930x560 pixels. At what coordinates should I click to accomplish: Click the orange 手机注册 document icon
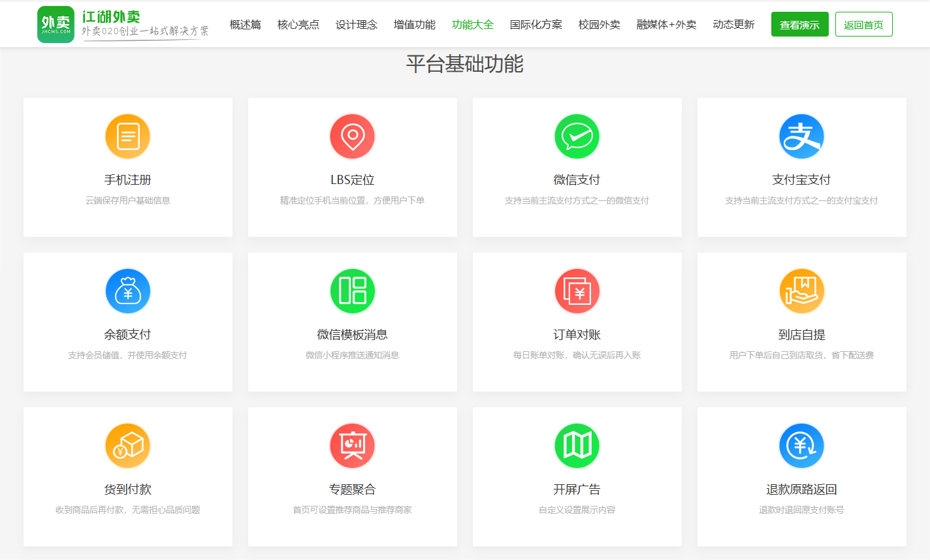click(x=128, y=136)
